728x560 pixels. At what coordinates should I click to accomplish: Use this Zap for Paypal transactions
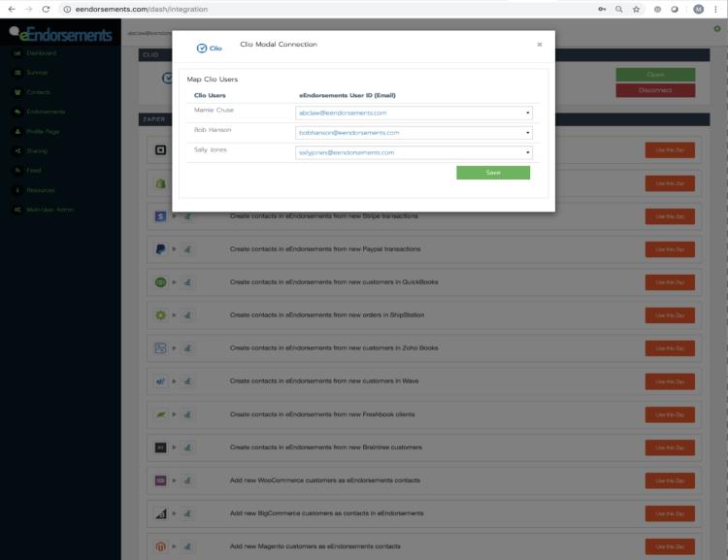click(x=670, y=249)
